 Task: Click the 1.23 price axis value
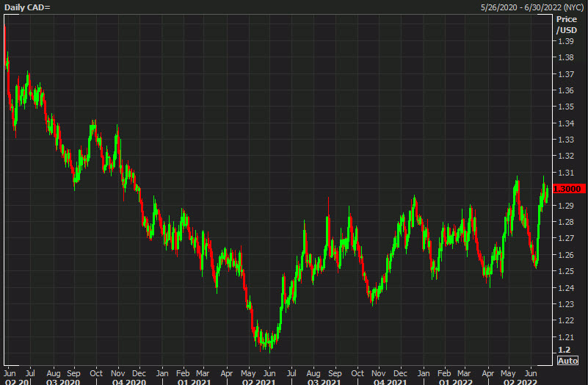tap(565, 304)
